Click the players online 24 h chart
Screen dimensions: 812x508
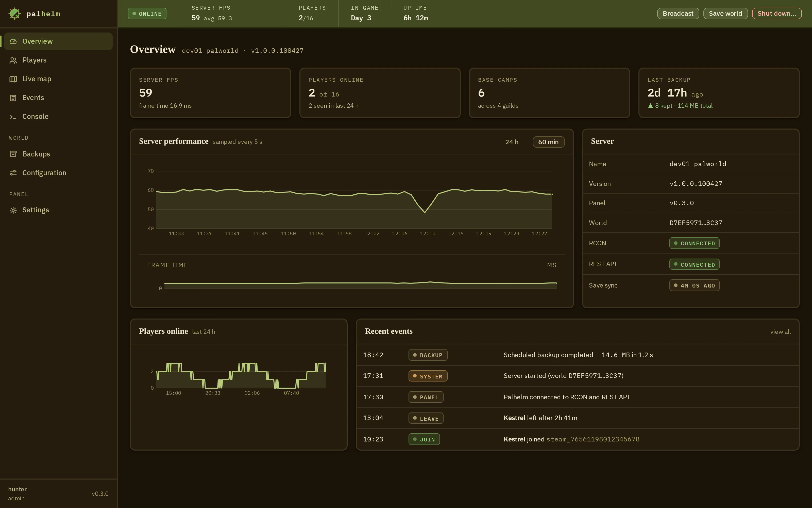tap(241, 376)
